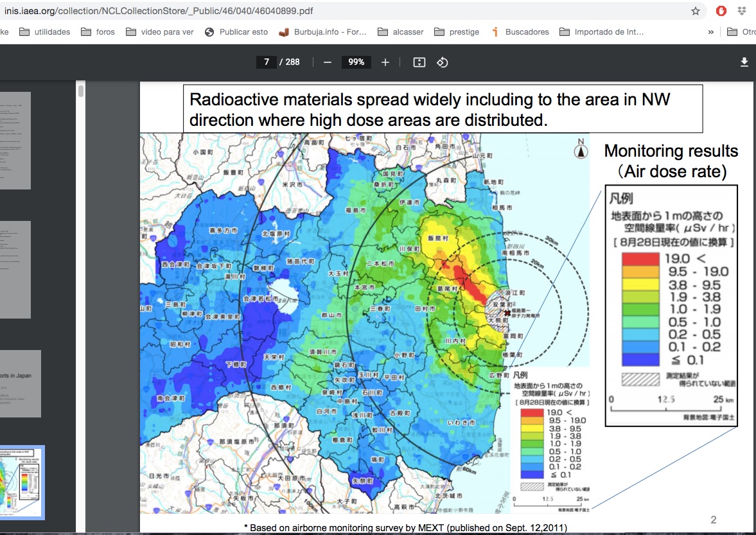Screen dimensions: 756x535
Task: Rotate the PDF with the rotate icon
Action: tap(443, 62)
